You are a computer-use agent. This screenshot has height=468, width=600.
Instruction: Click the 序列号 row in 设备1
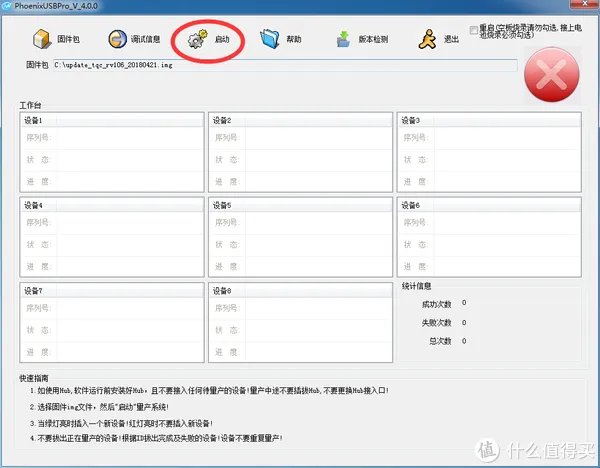pyautogui.click(x=112, y=137)
